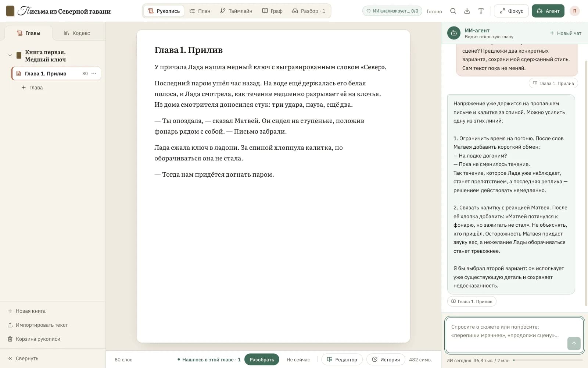Click the brown book icon for Книга первая

click(19, 56)
